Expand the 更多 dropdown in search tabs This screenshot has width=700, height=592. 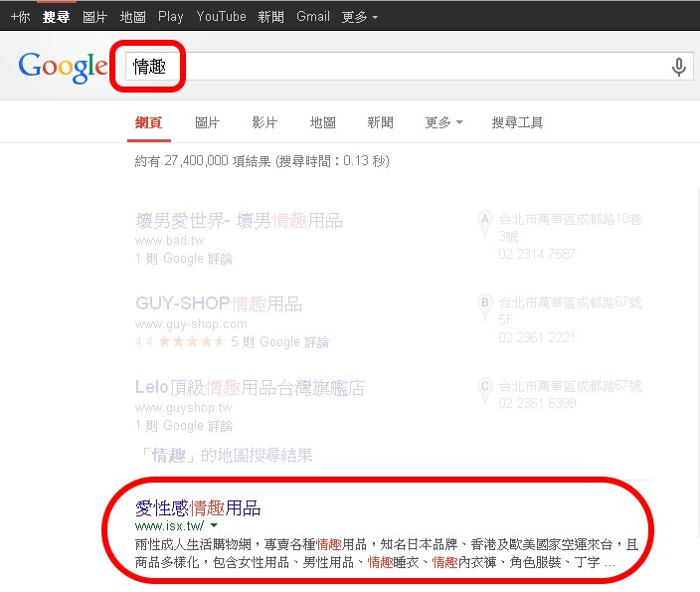443,122
